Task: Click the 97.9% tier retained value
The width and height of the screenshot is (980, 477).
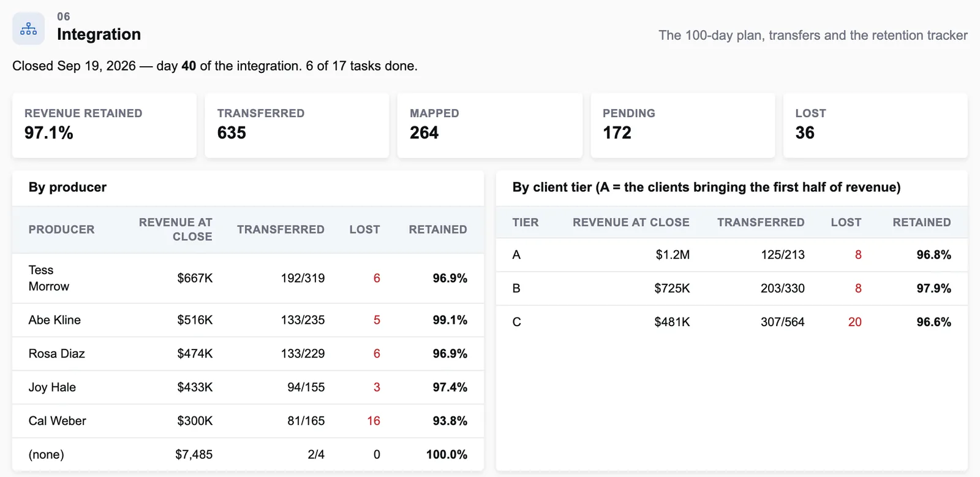Action: click(x=933, y=289)
